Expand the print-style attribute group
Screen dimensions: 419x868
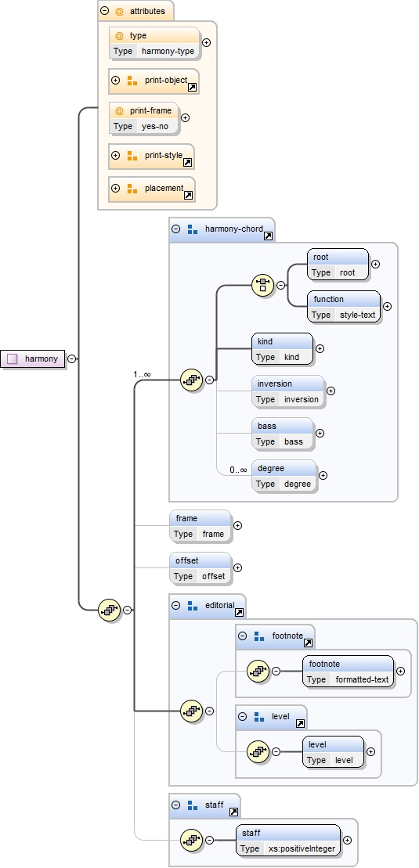(x=115, y=156)
